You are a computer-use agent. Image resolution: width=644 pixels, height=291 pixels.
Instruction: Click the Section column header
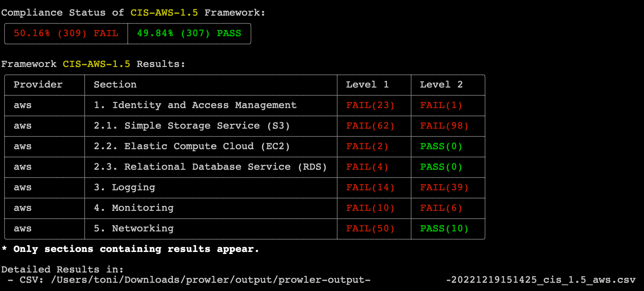[x=115, y=85]
